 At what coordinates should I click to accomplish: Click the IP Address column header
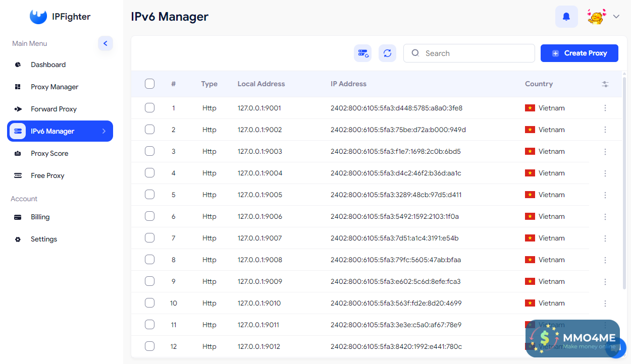tap(348, 84)
